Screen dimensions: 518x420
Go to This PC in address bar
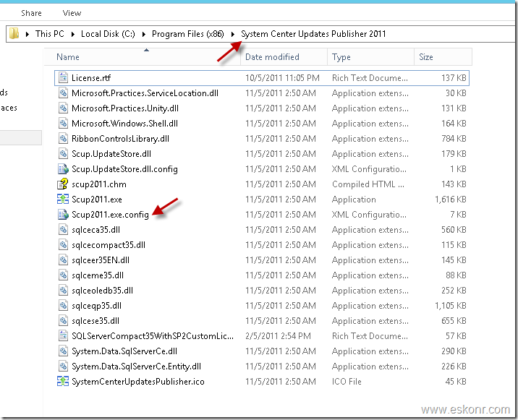(x=50, y=34)
